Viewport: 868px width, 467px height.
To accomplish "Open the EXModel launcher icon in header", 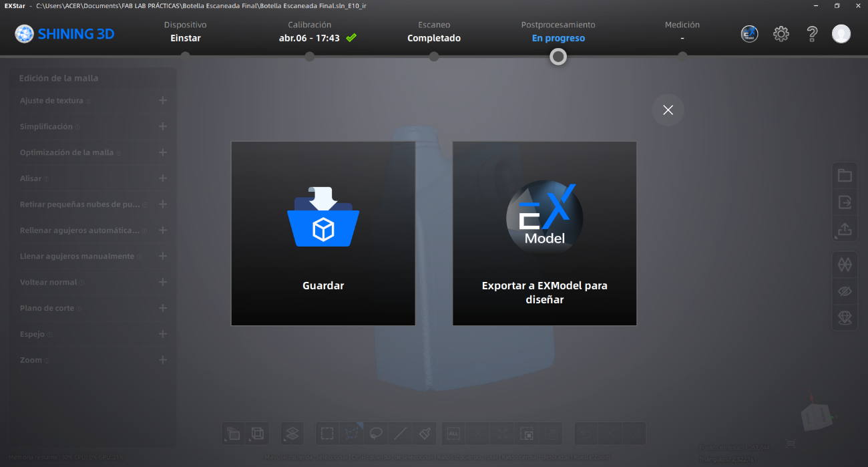I will tap(750, 34).
